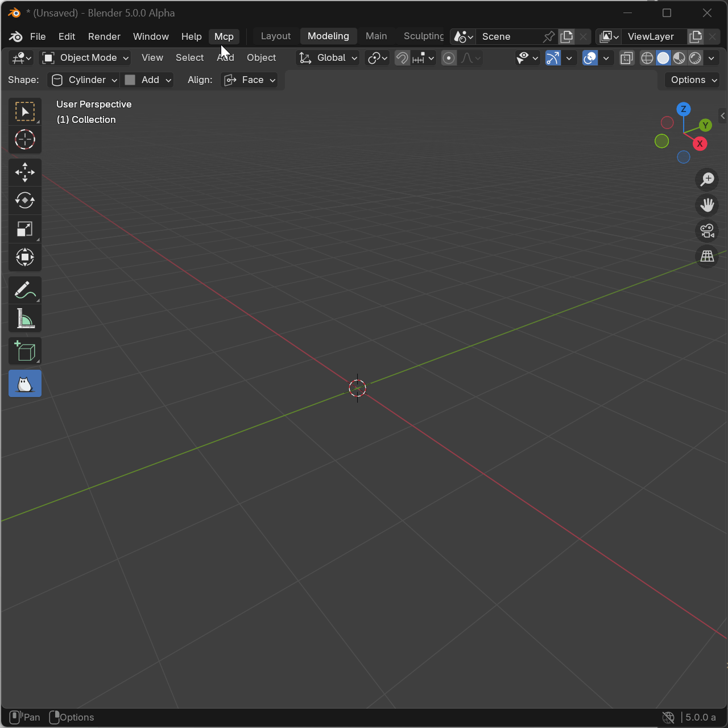Toggle perspective/orthographic grid view button
Image resolution: width=728 pixels, height=728 pixels.
coord(707,257)
